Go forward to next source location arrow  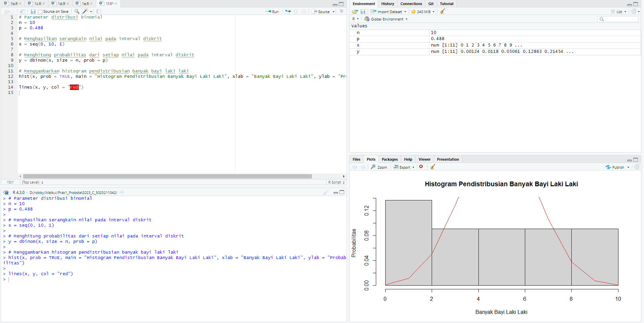(x=13, y=11)
